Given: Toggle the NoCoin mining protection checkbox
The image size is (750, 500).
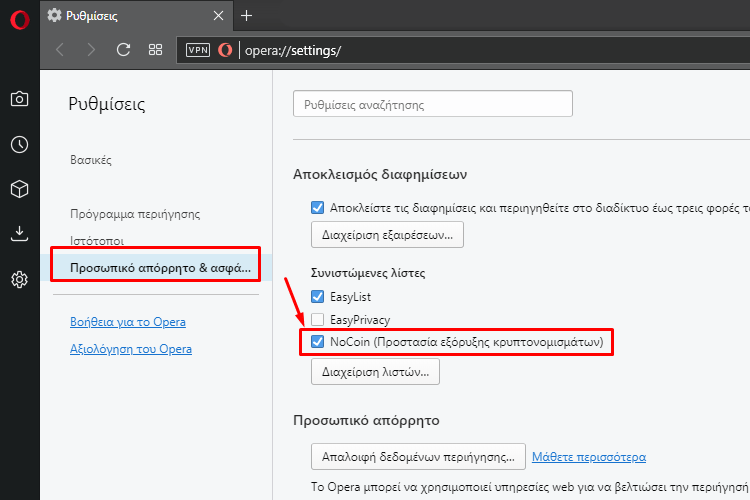Looking at the screenshot, I should pos(318,342).
